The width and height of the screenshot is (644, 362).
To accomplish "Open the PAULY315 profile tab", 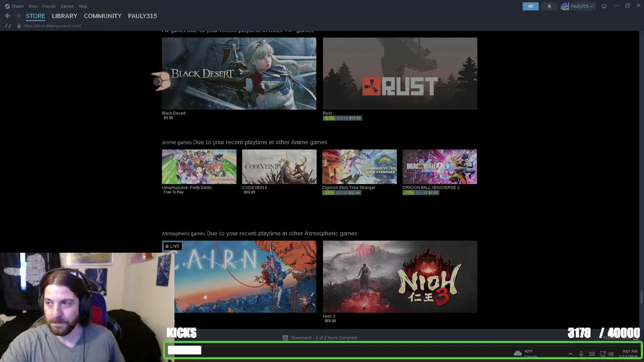I will [x=142, y=16].
